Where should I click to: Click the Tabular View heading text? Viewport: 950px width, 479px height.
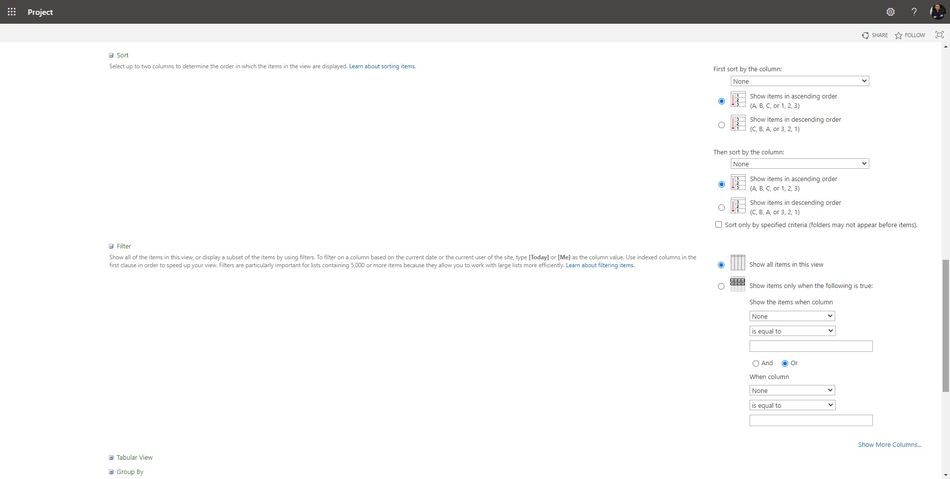point(135,458)
